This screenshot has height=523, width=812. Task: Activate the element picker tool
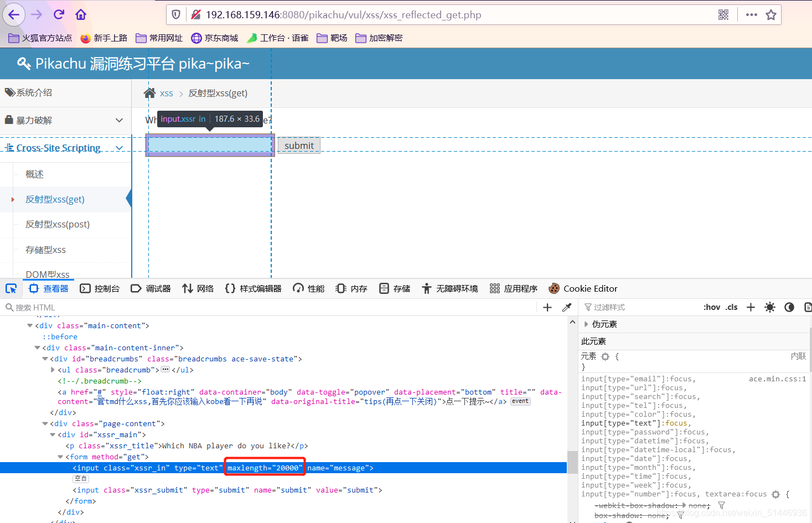pos(11,288)
